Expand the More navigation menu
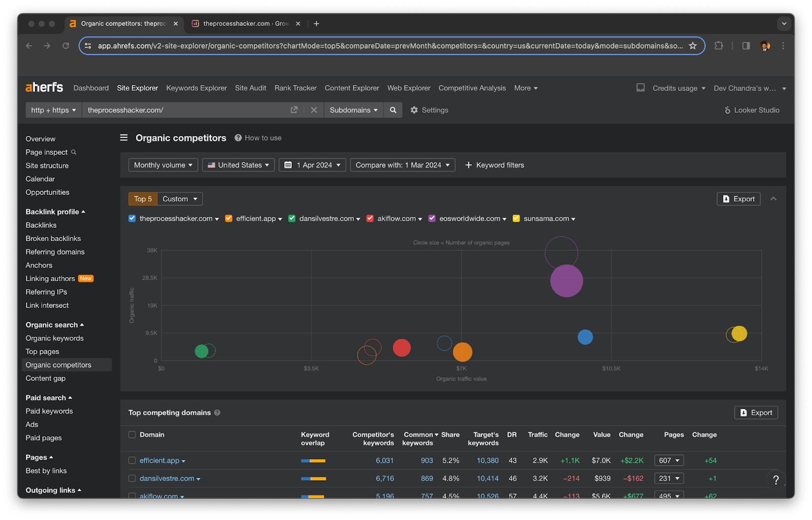 526,88
